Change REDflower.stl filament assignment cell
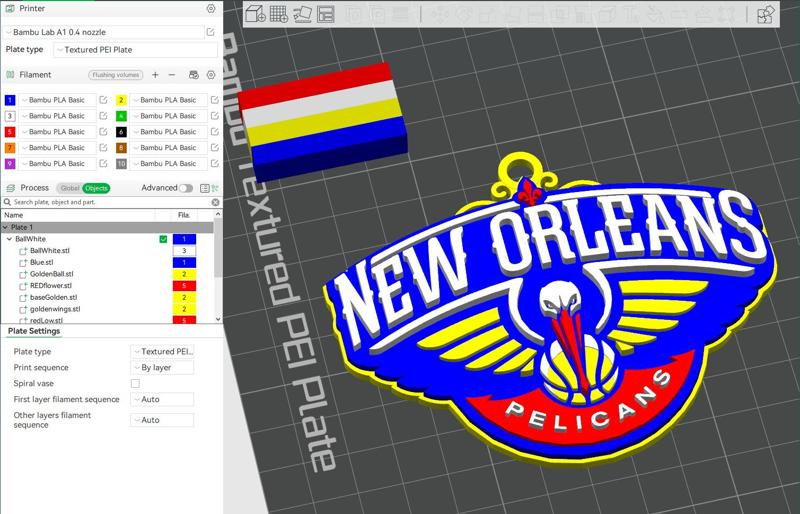 click(184, 286)
